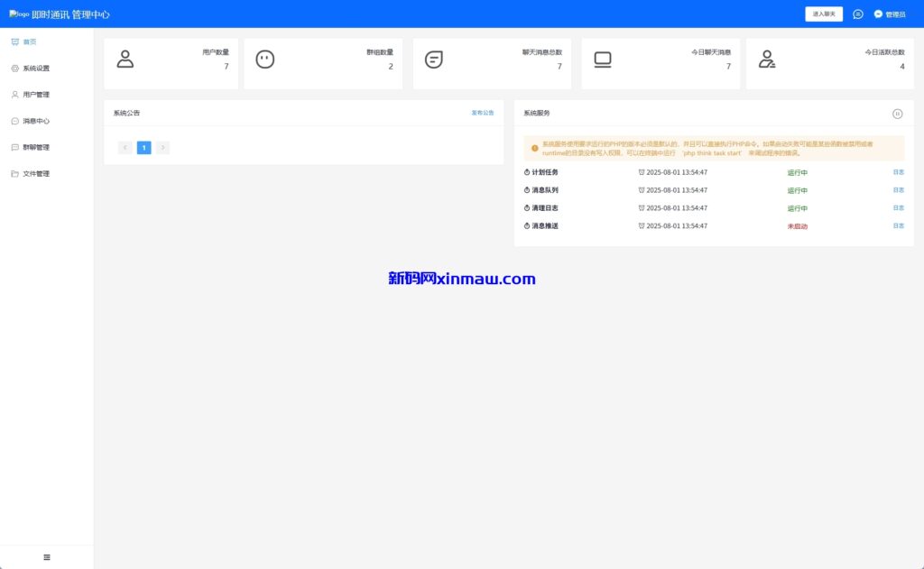The width and height of the screenshot is (924, 569).
Task: Go to 用户管理 in the sidebar
Action: click(35, 95)
